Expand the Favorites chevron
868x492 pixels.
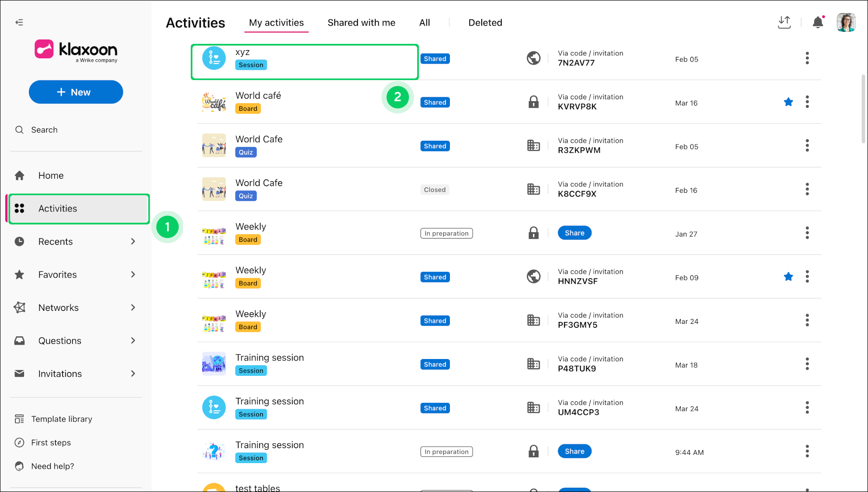click(x=133, y=275)
